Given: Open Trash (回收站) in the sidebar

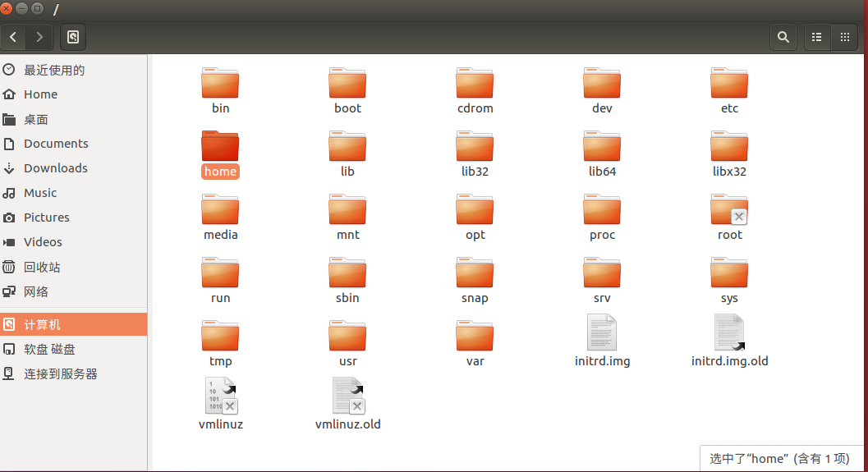Looking at the screenshot, I should point(74,267).
